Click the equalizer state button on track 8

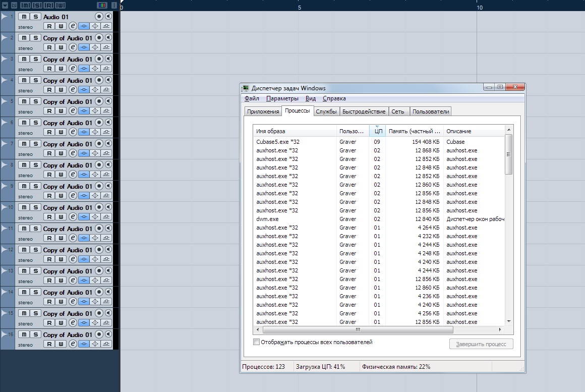[95, 175]
